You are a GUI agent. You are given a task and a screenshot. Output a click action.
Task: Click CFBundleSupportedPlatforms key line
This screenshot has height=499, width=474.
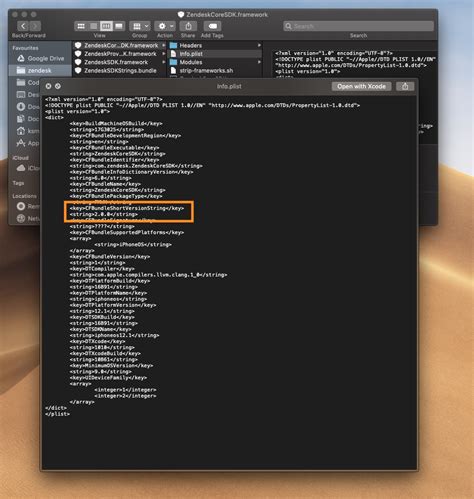[127, 232]
